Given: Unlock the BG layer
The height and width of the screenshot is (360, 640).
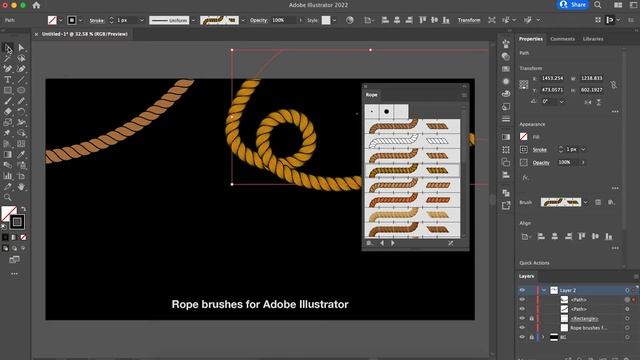Looking at the screenshot, I should (531, 337).
